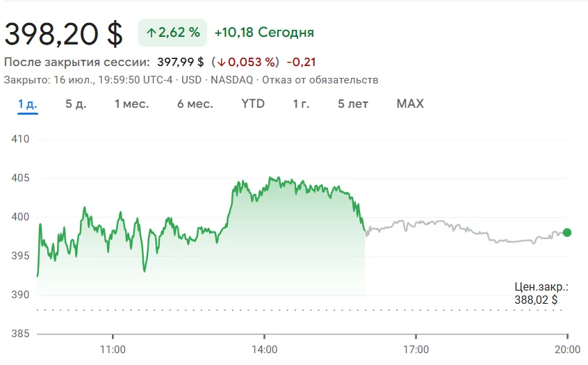Image resolution: width=588 pixels, height=365 pixels.
Task: Show the 6 мес. chart period
Action: coord(195,104)
